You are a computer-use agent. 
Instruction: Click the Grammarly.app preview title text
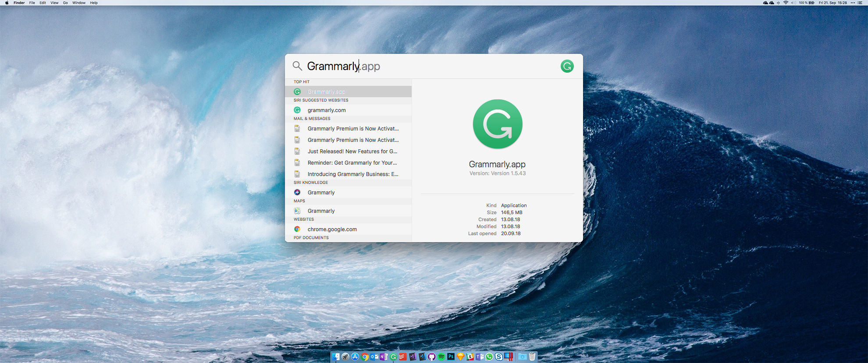tap(497, 164)
